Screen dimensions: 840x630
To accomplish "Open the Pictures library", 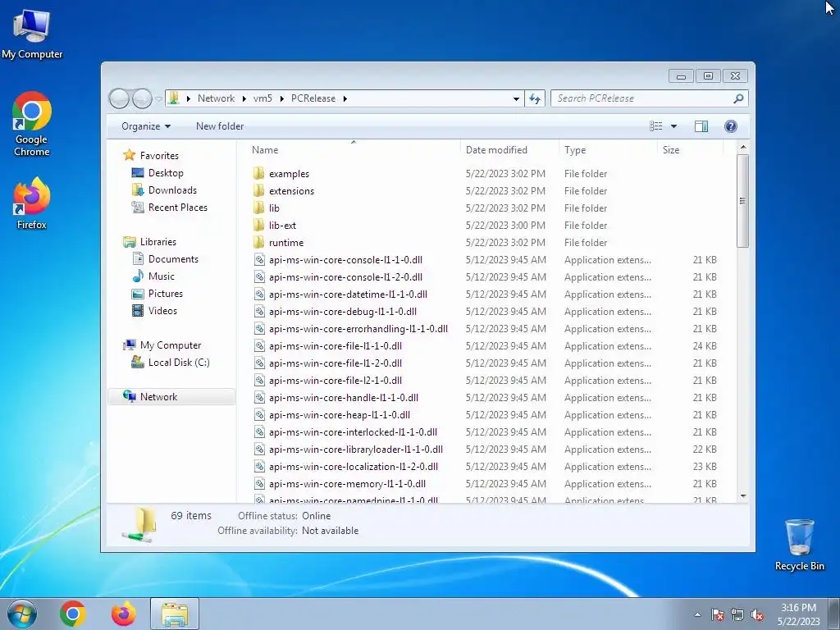I will click(x=157, y=294).
